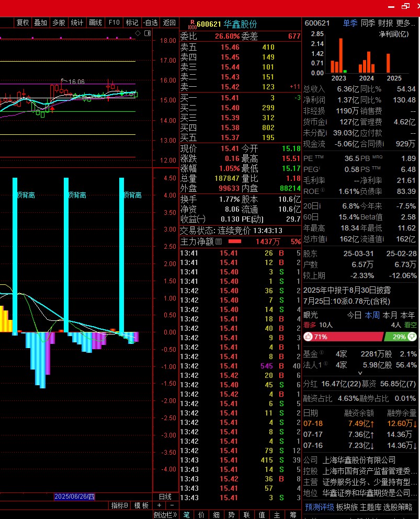Switch to the 细 detail tab

click(x=217, y=515)
